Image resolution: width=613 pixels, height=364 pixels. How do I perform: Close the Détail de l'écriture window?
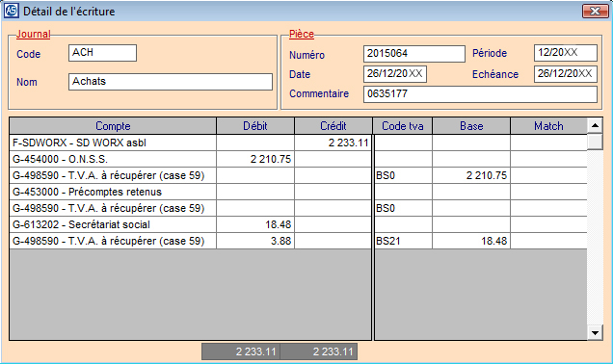595,11
